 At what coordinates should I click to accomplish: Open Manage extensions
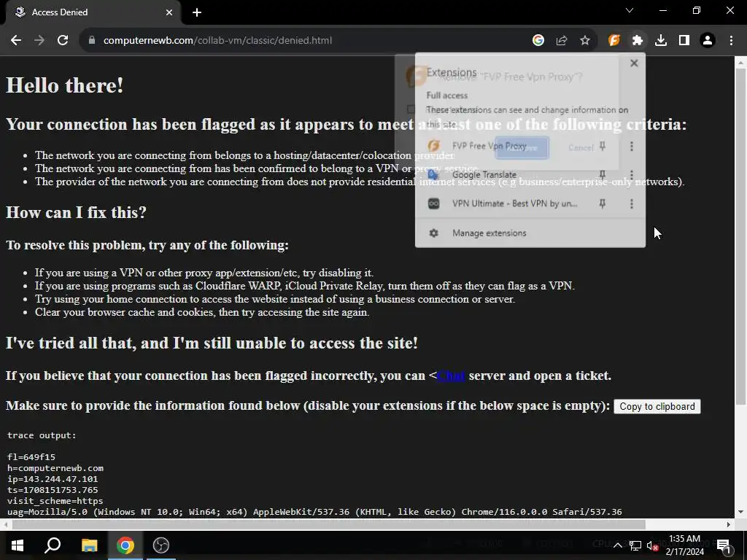click(530, 233)
